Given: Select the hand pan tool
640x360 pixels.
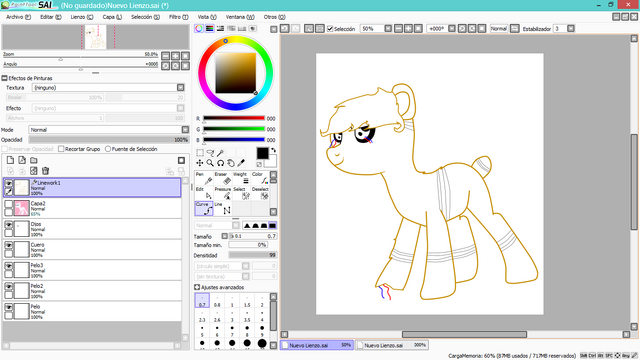Looking at the screenshot, I should (x=231, y=163).
